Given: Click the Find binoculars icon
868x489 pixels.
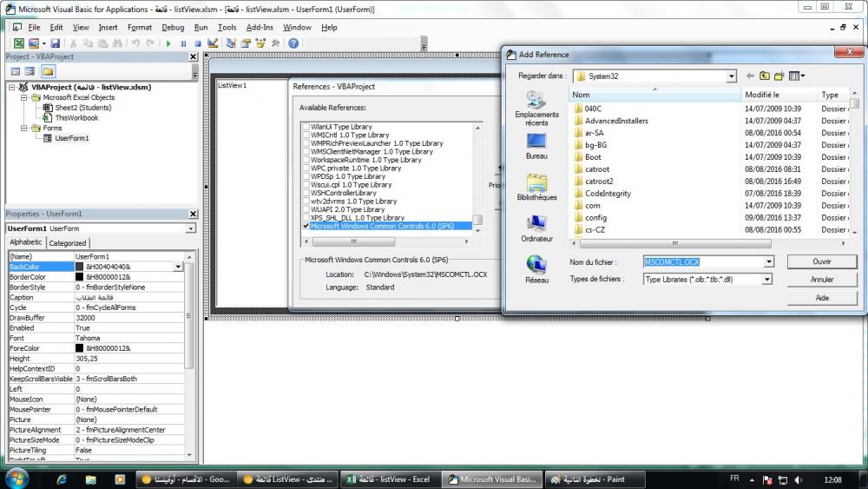Looking at the screenshot, I should point(117,43).
